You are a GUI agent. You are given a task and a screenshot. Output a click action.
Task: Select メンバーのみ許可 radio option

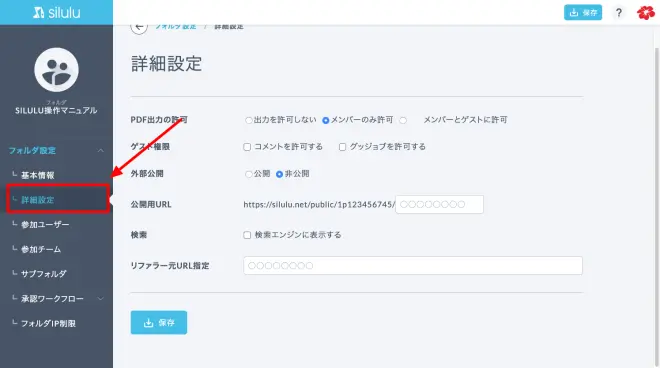(x=325, y=120)
